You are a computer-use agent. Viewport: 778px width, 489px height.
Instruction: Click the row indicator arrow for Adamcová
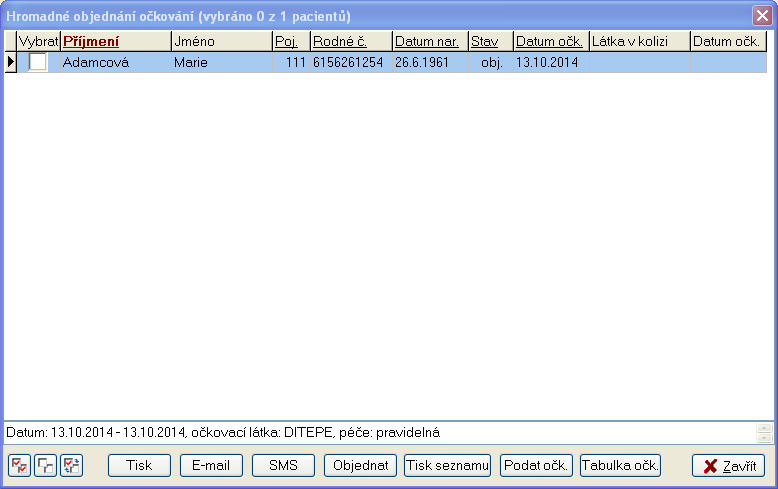tap(11, 62)
